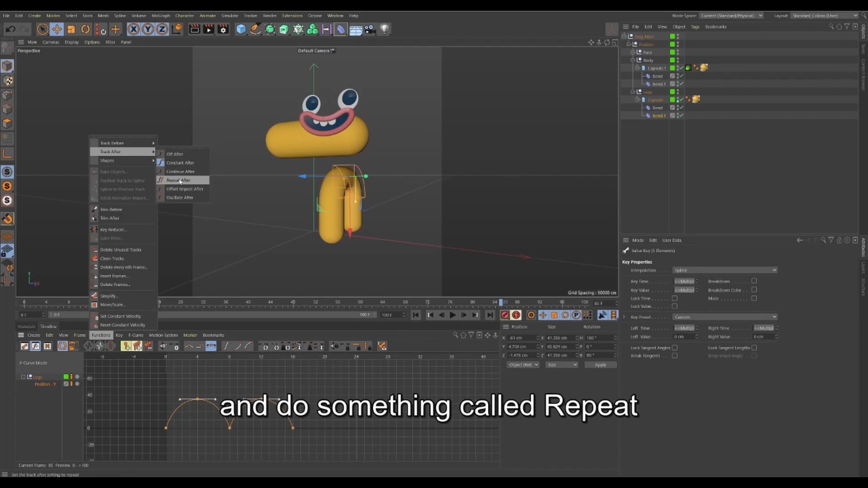Select Oscillate After menu entry
The height and width of the screenshot is (488, 868).
pyautogui.click(x=180, y=198)
